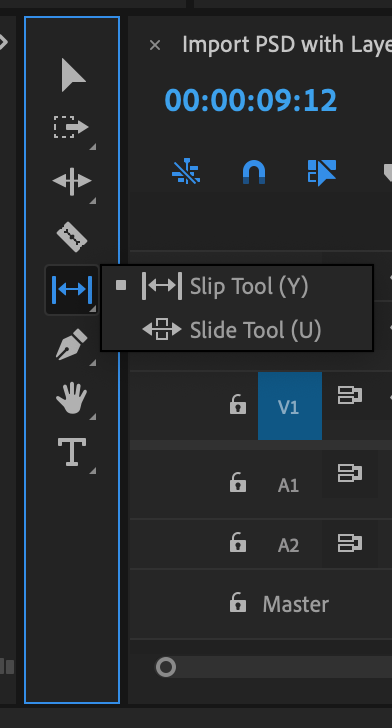Screen dimensions: 392x728
Task: Select the Pen tool
Action: [x=72, y=344]
